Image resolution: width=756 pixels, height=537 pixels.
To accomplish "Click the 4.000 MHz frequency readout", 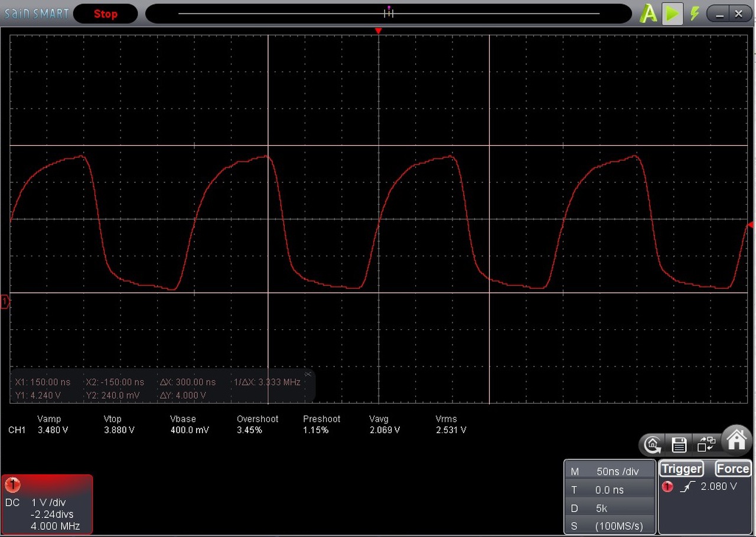I will [55, 526].
